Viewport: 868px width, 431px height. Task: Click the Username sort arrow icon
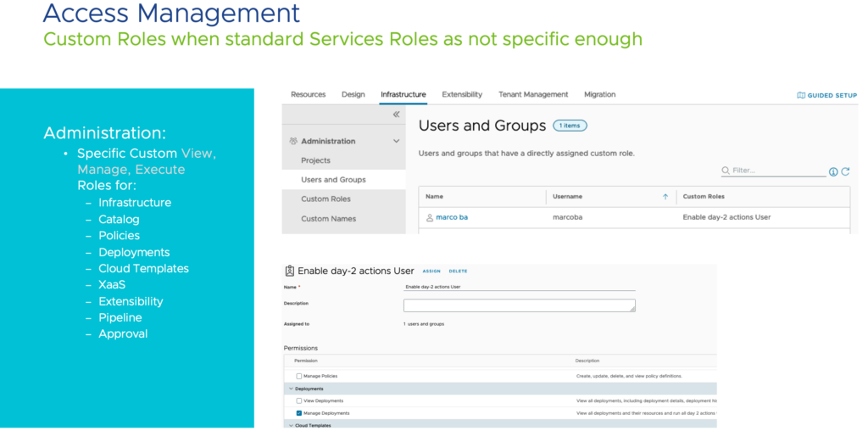tap(665, 197)
